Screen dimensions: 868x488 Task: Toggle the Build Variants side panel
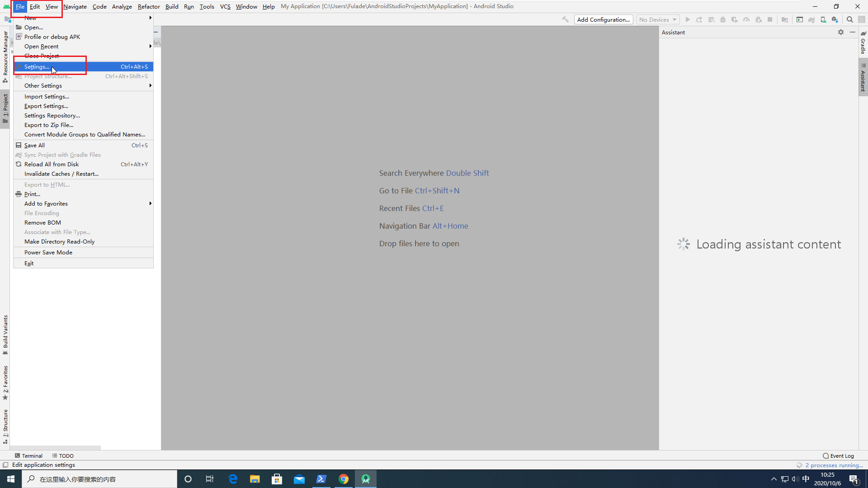pos(5,333)
